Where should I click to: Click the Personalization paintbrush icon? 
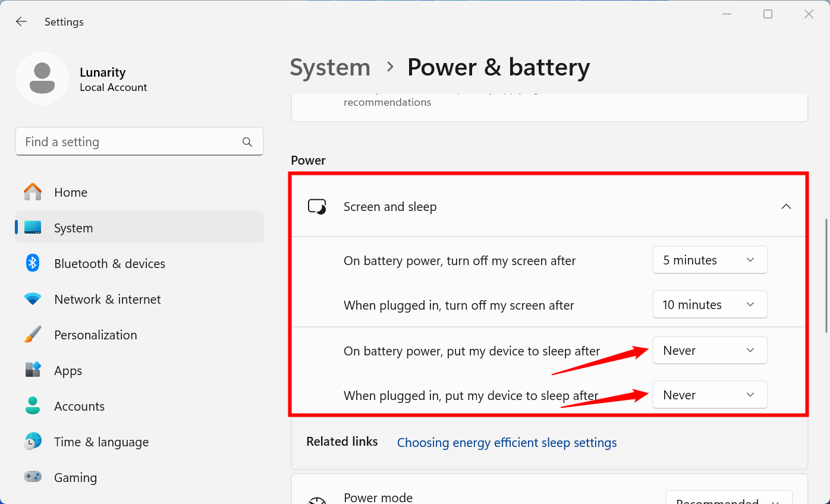click(33, 335)
